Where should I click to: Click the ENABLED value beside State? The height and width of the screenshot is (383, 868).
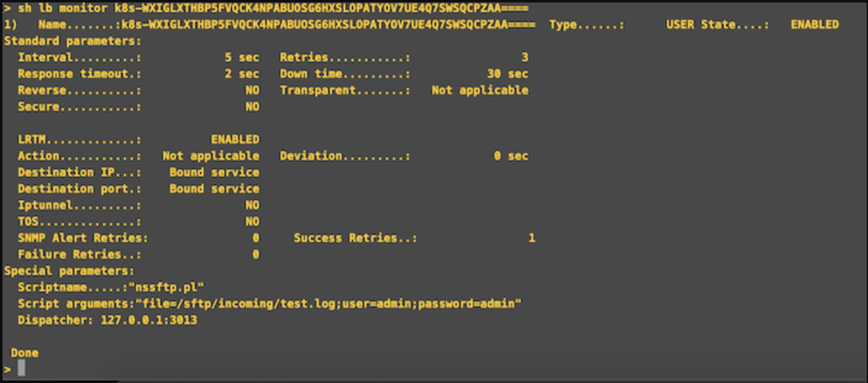pos(814,25)
